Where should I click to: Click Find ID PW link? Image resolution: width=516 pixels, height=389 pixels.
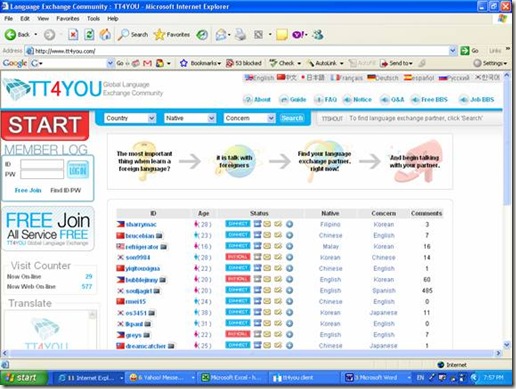tap(66, 190)
